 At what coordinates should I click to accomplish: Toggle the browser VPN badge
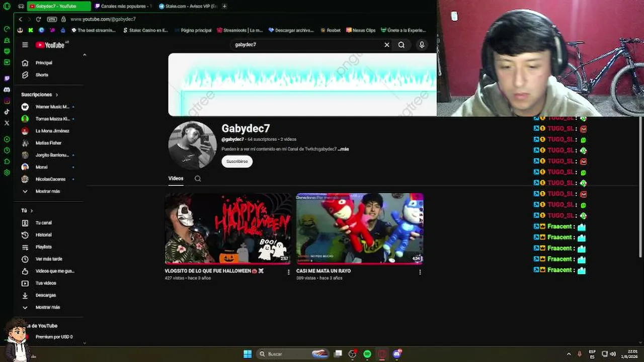tap(52, 19)
